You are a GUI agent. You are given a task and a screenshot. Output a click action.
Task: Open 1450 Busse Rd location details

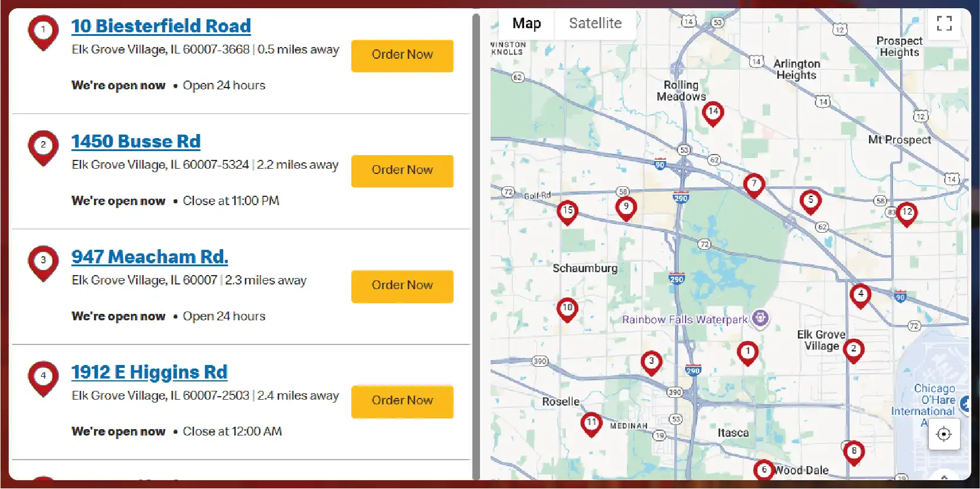tap(136, 142)
